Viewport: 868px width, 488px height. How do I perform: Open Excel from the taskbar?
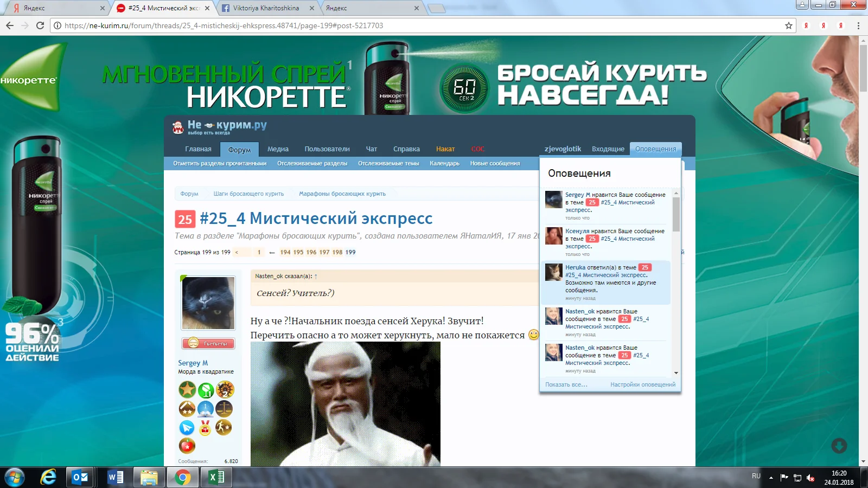pos(216,477)
